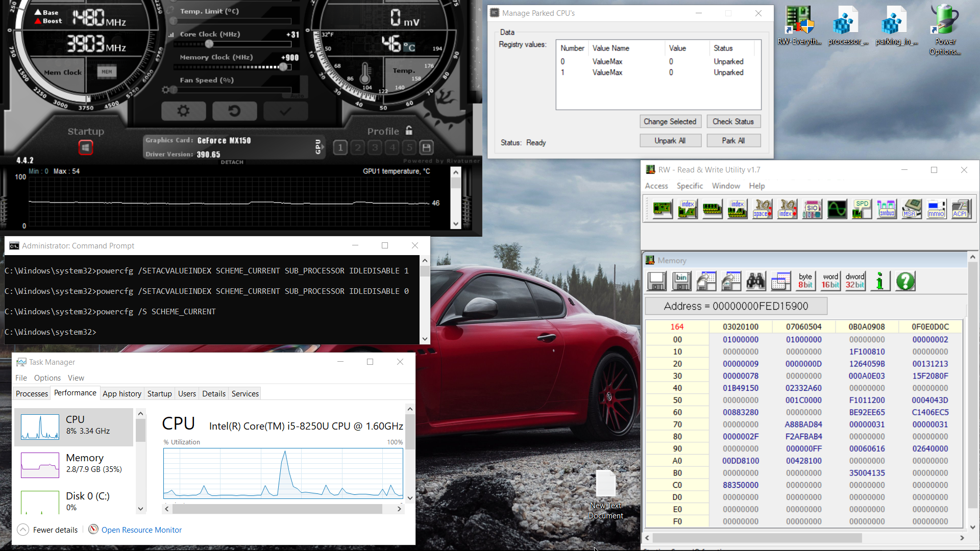Click the Unpark All button
Screen dimensions: 980x551
(x=670, y=141)
